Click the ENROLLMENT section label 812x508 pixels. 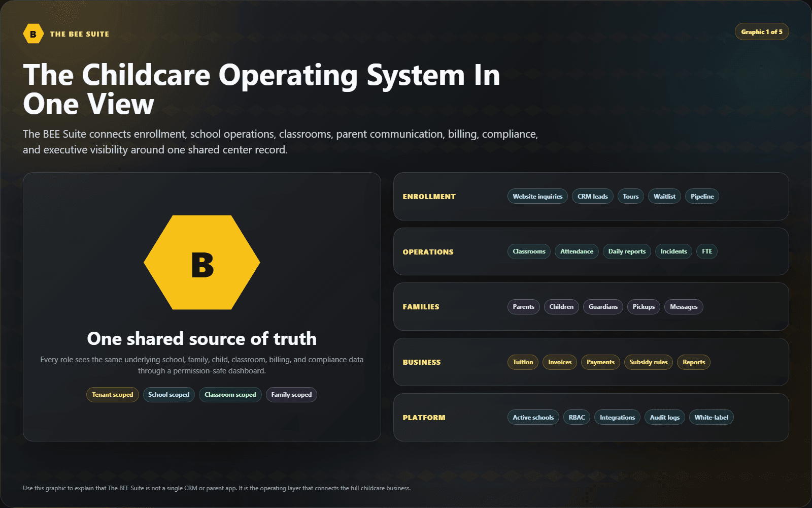(x=429, y=197)
